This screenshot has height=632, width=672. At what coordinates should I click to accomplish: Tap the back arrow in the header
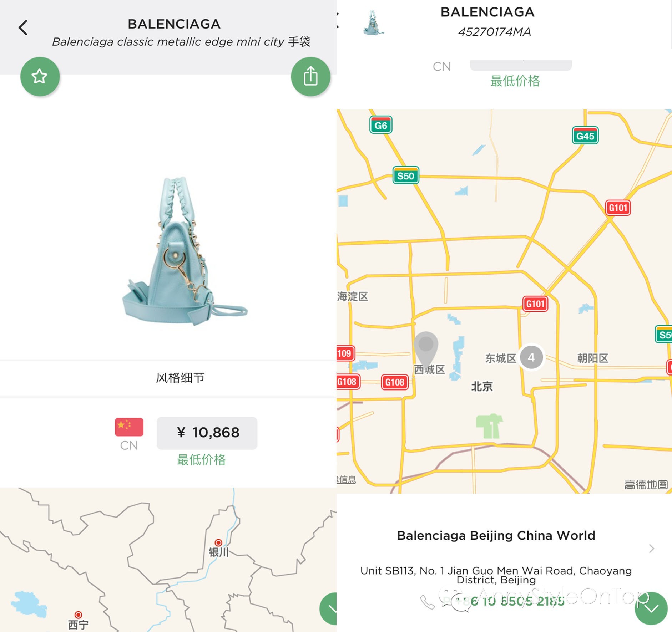pos(23,27)
